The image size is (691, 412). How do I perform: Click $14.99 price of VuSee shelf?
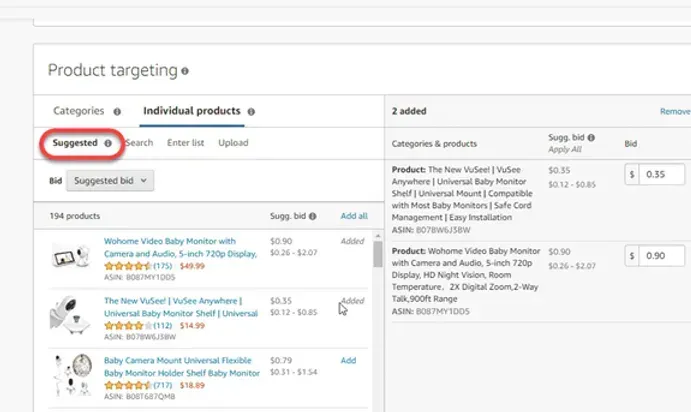coord(192,326)
